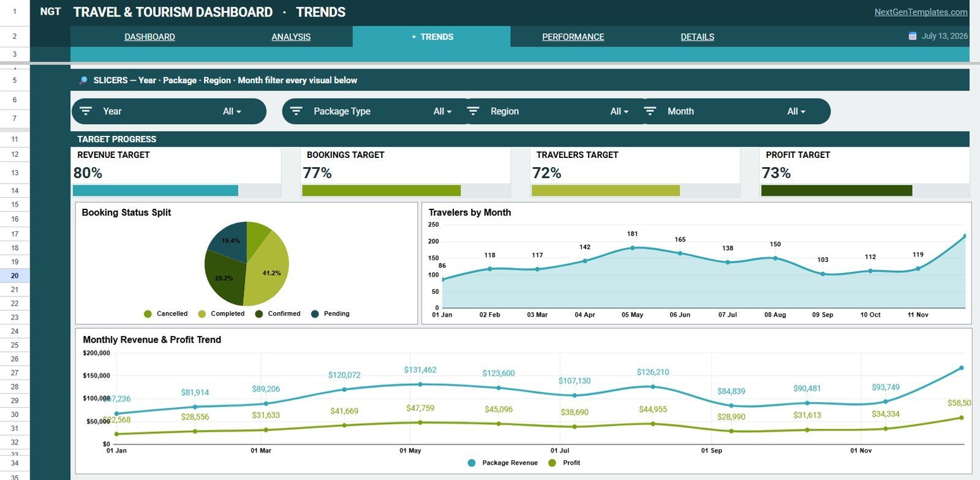
Task: Click the Monthly Revenue & Profit Trend title
Action: click(152, 340)
